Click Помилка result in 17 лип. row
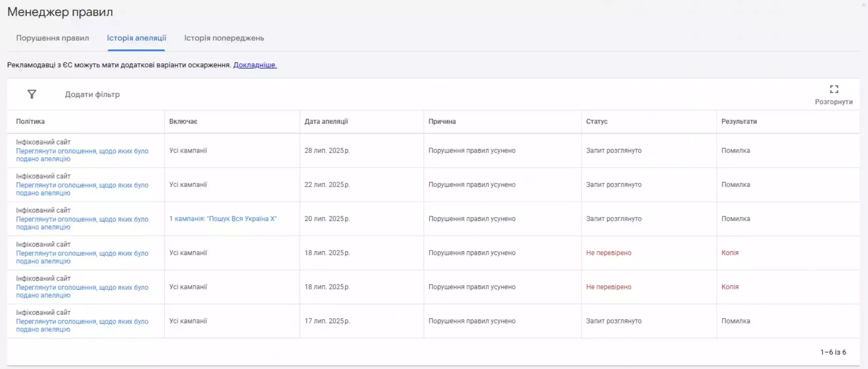868x369 pixels. [736, 321]
